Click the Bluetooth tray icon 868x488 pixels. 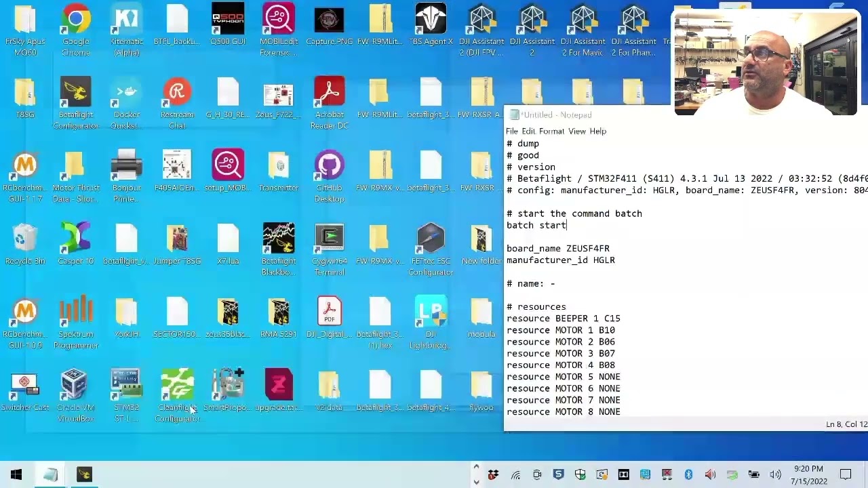[688, 474]
